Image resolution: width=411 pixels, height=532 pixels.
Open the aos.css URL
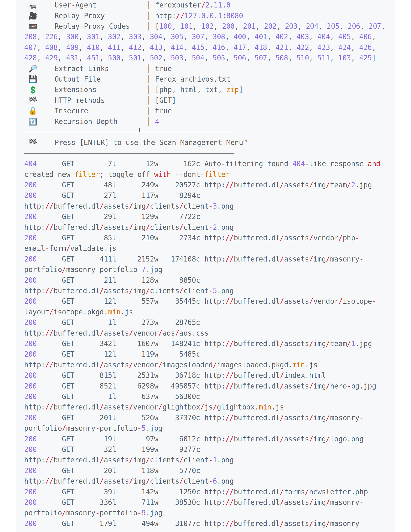116,333
